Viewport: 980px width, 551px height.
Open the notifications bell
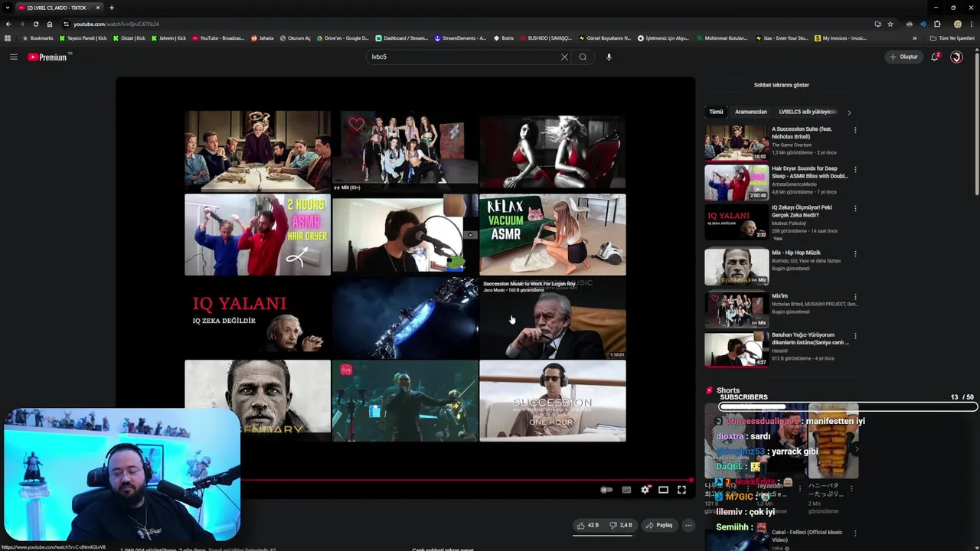point(935,57)
